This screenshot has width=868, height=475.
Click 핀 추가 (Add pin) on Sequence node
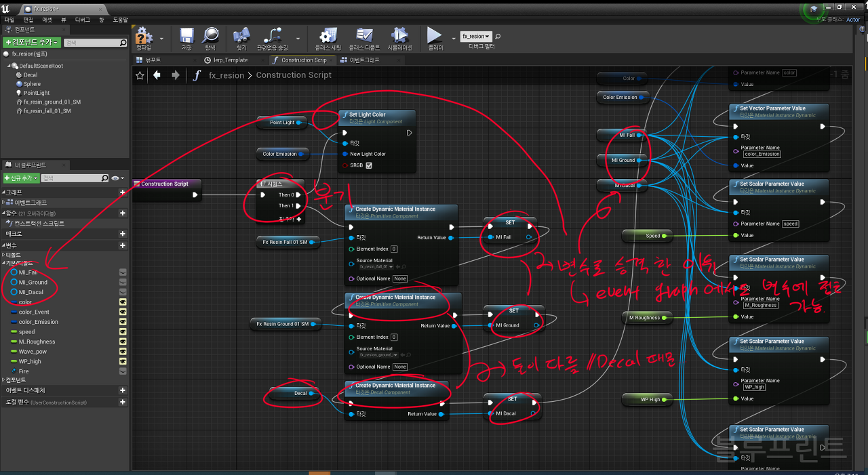pos(290,219)
